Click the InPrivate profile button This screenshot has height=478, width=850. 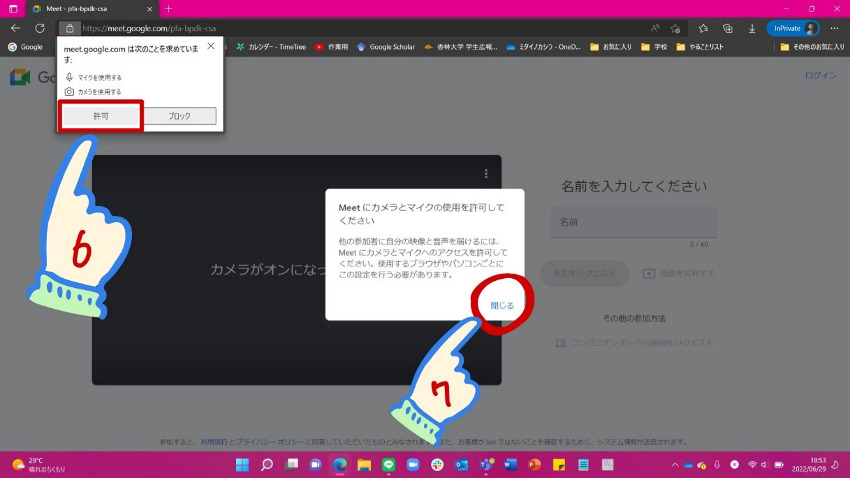pos(793,28)
